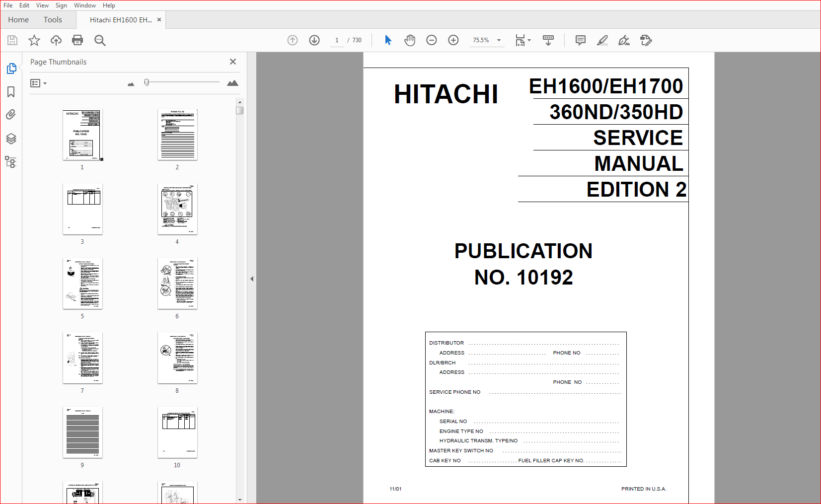
Task: Select the Hitachi EH1600 document tab
Action: [x=121, y=20]
